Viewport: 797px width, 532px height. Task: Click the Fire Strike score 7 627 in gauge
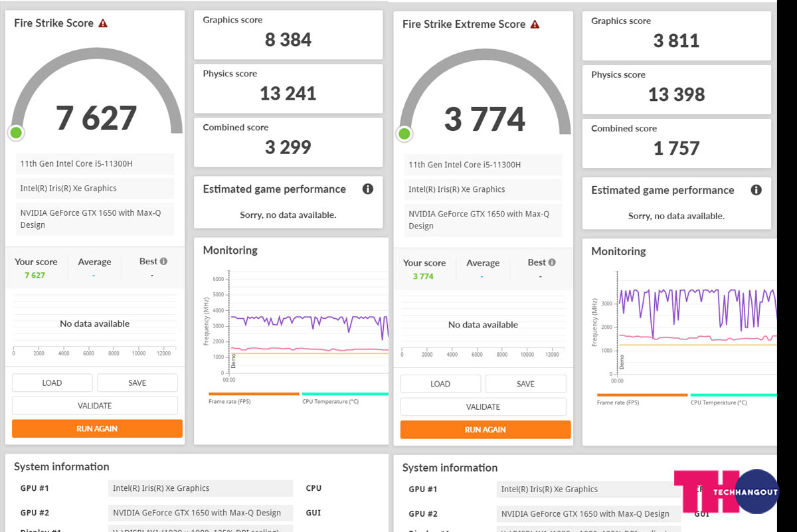tap(96, 118)
